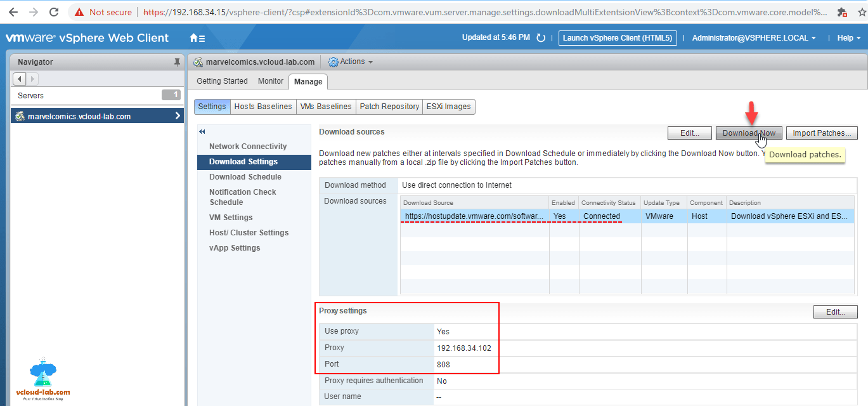
Task: Click the vSphere home icon in the top bar
Action: coord(194,37)
